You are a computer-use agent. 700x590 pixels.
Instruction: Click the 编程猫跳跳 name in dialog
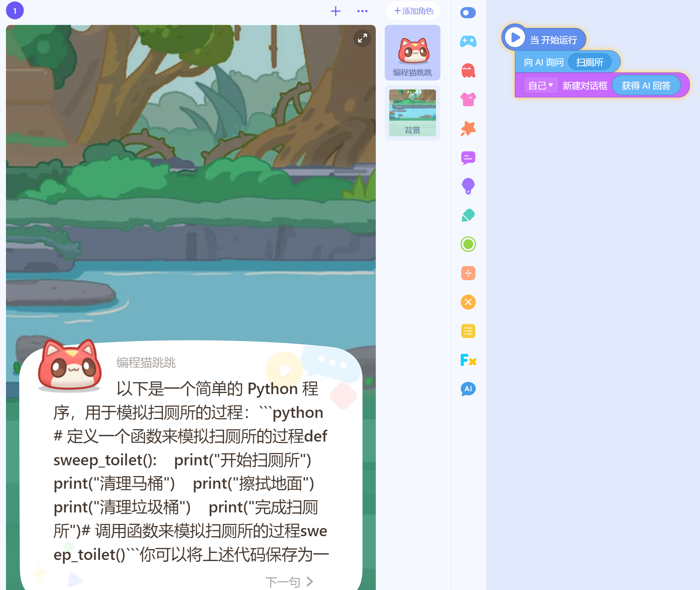click(146, 363)
